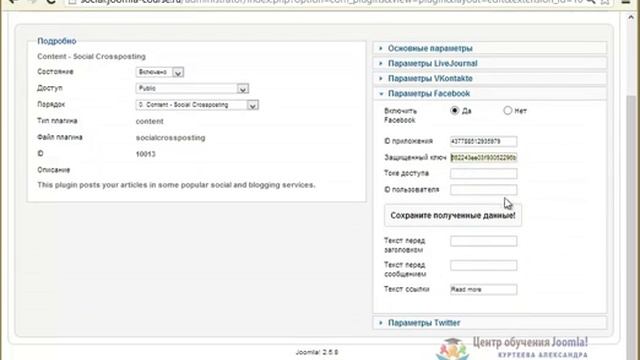Click the scrollbar up arrow
The width and height of the screenshot is (640, 360).
[x=631, y=18]
